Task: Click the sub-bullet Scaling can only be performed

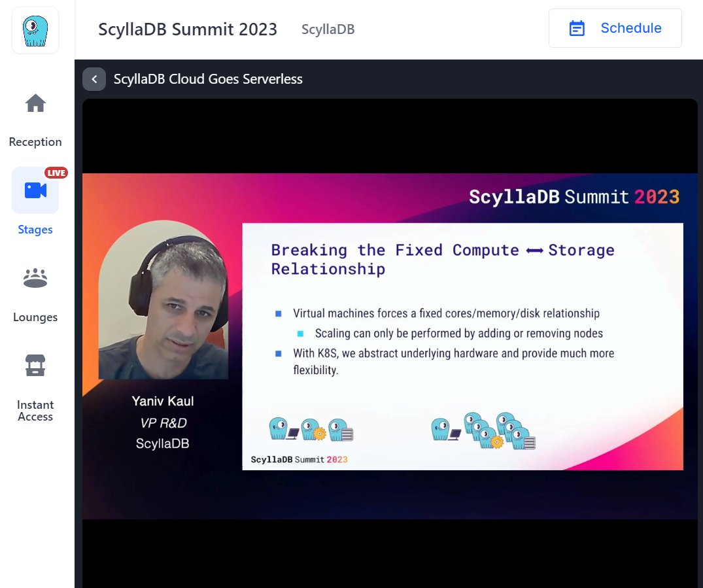Action: [458, 334]
